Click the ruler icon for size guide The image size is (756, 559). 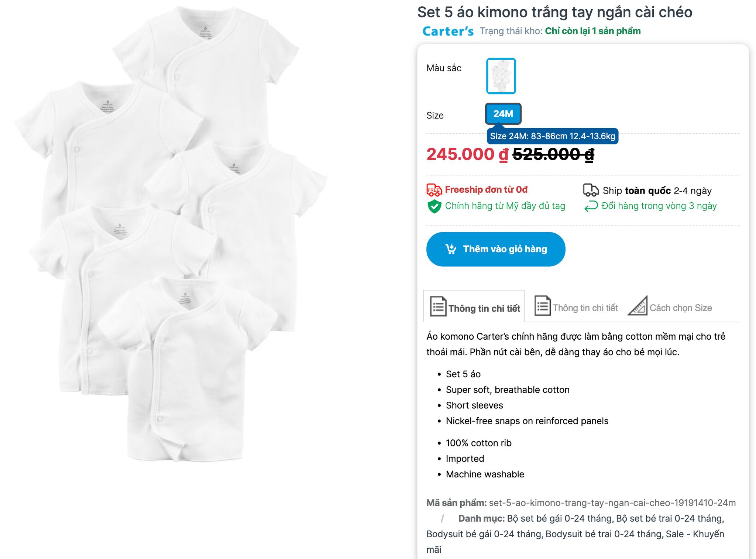tap(638, 306)
